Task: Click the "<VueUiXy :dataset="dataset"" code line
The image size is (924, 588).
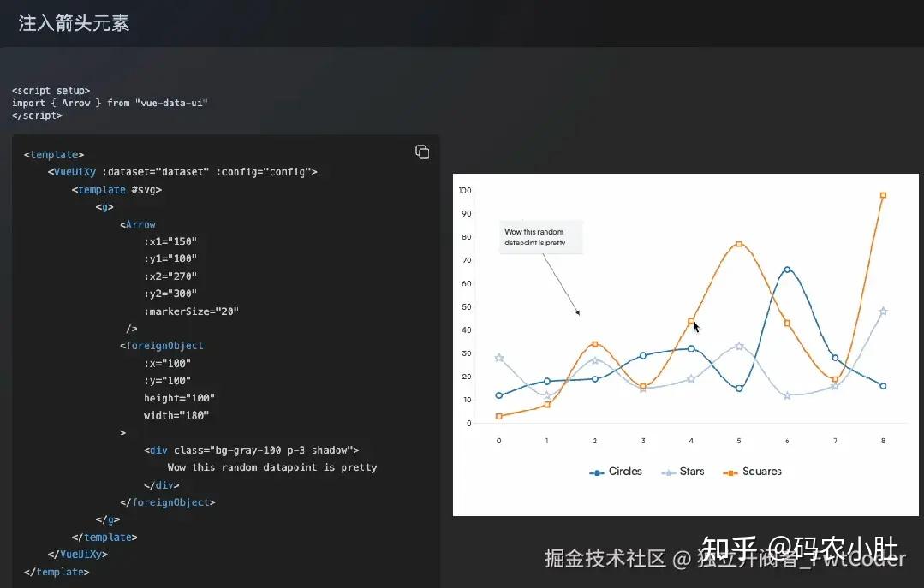Action: pos(182,172)
